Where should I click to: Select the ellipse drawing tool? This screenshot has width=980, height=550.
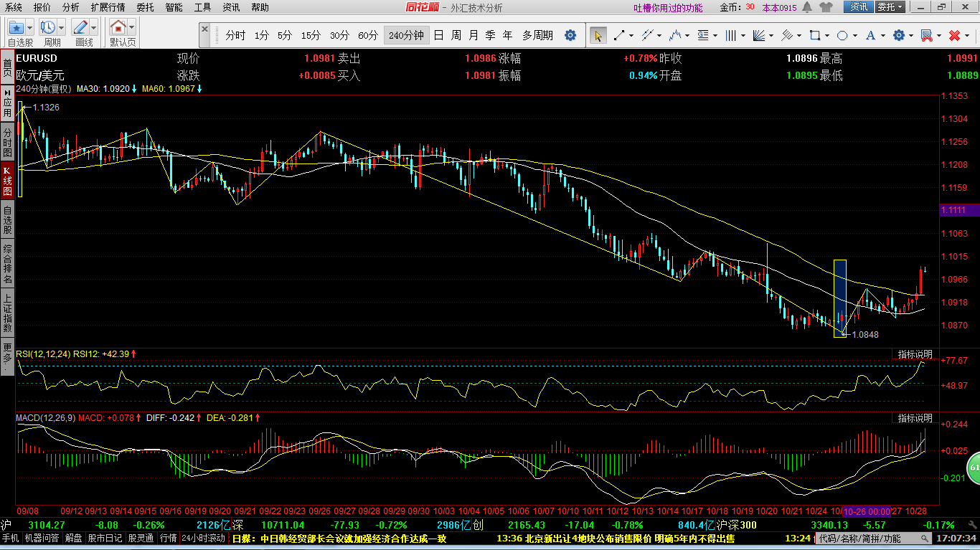point(843,35)
